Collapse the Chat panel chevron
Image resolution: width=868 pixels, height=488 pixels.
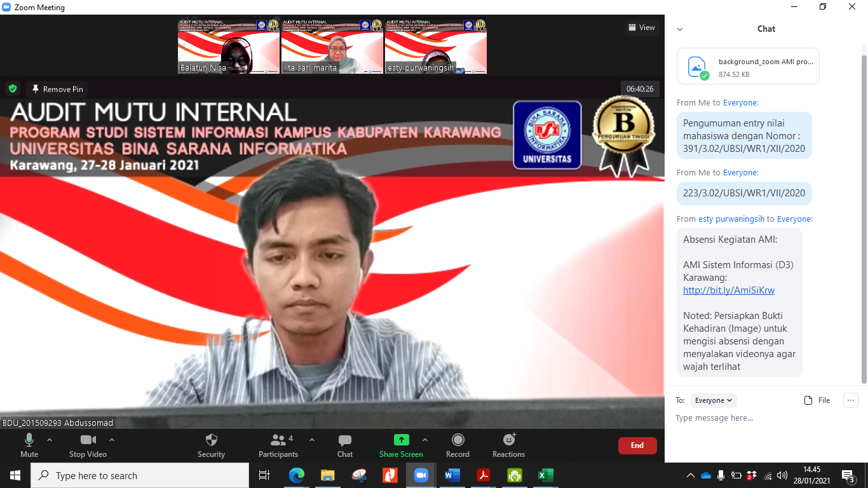[x=680, y=29]
